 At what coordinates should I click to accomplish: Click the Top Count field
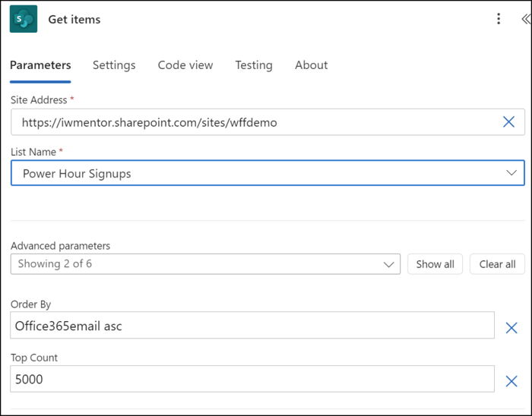pyautogui.click(x=251, y=379)
